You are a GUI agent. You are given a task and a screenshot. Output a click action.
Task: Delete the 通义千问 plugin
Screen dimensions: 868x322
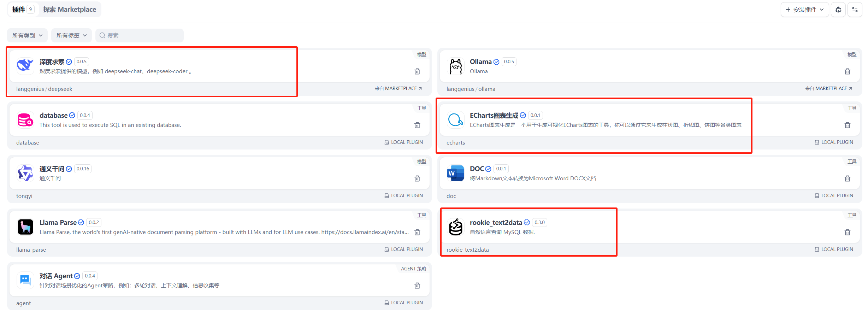(x=417, y=178)
